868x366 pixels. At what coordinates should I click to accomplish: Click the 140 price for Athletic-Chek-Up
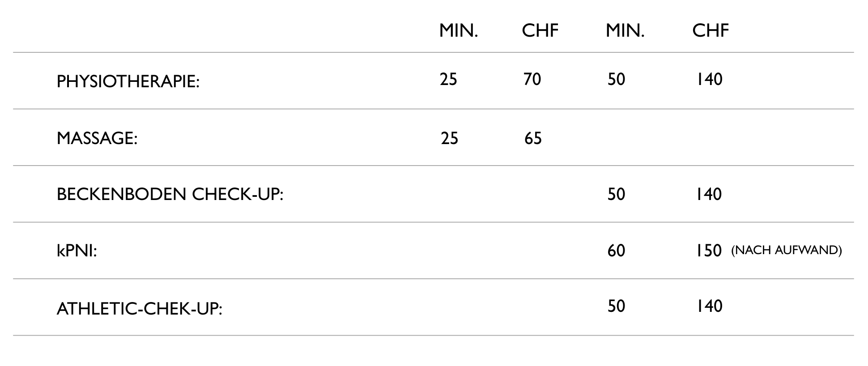(709, 306)
